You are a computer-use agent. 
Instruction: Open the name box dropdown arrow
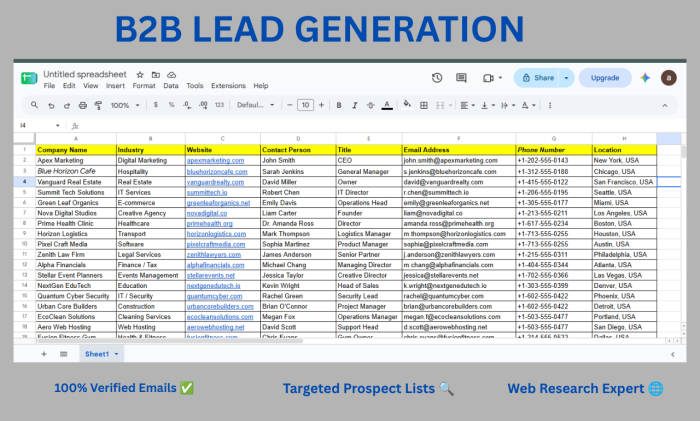click(x=58, y=125)
